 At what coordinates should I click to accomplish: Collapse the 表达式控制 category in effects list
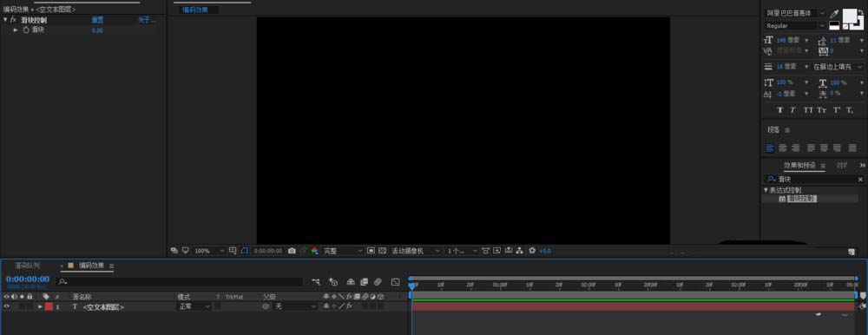pyautogui.click(x=766, y=190)
